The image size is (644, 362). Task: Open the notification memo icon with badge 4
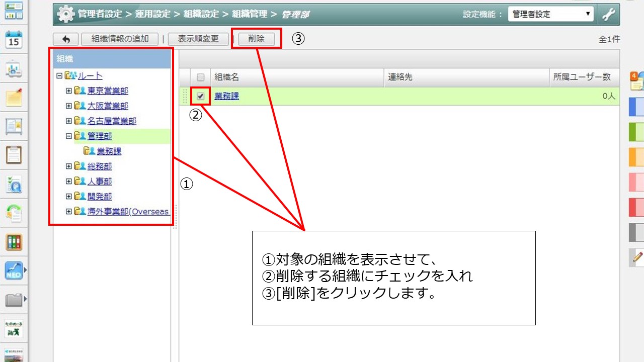click(636, 81)
